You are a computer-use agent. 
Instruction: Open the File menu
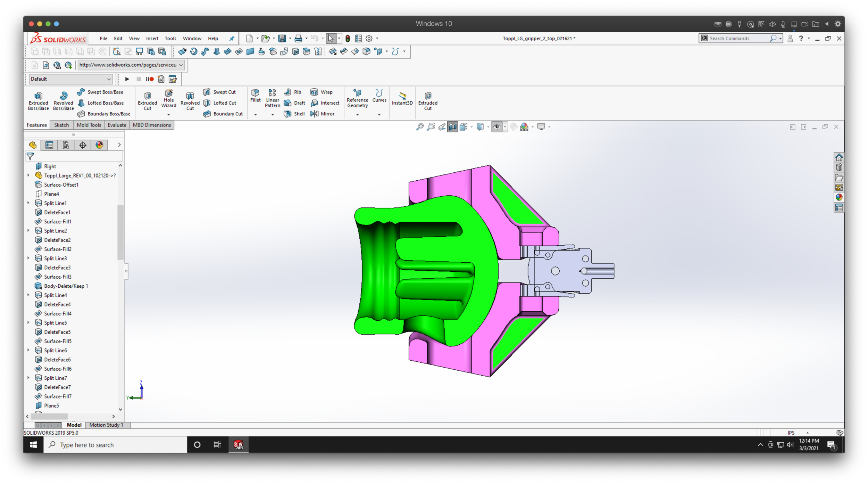(x=103, y=39)
